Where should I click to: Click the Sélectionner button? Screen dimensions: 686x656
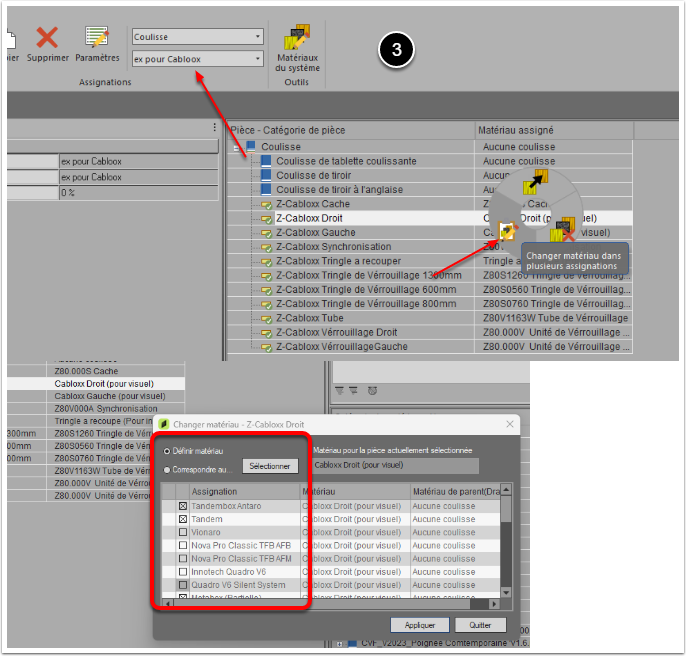click(x=270, y=466)
